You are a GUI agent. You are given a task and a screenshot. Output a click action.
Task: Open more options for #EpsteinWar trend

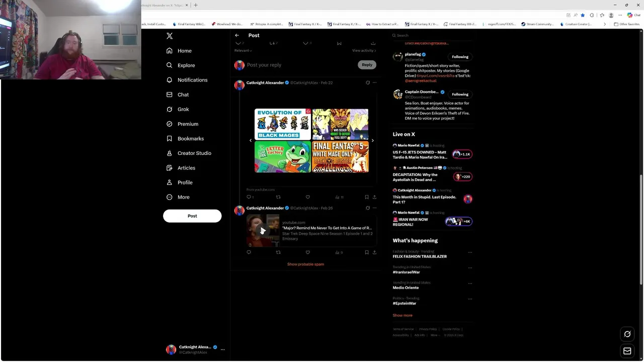coord(470,299)
